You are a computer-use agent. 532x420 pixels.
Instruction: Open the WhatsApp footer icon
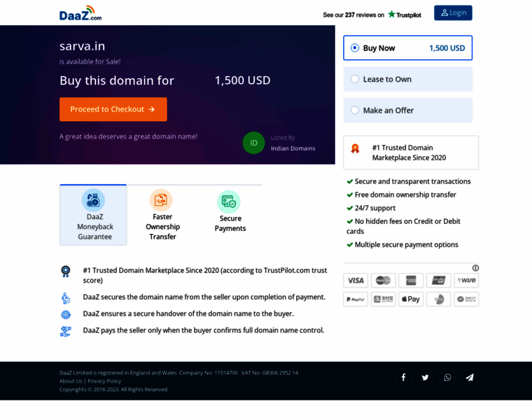[x=447, y=377]
